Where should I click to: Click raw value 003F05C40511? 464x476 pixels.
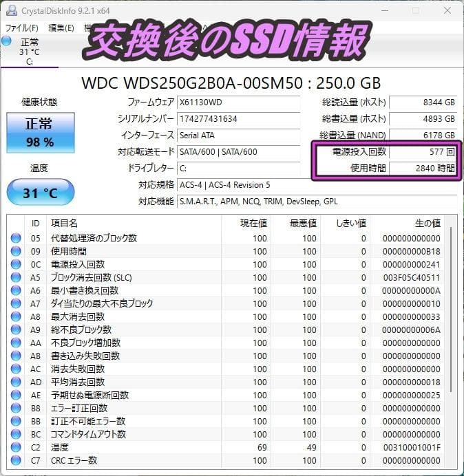point(412,277)
